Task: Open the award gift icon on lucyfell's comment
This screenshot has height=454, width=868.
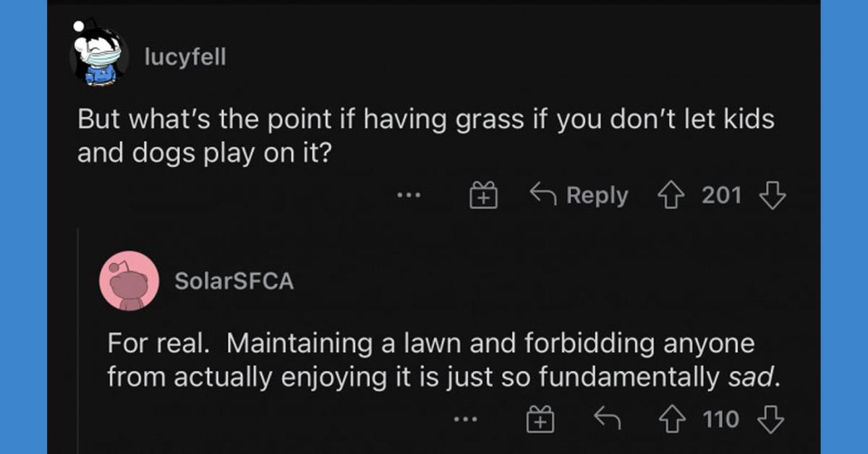Action: pos(484,194)
